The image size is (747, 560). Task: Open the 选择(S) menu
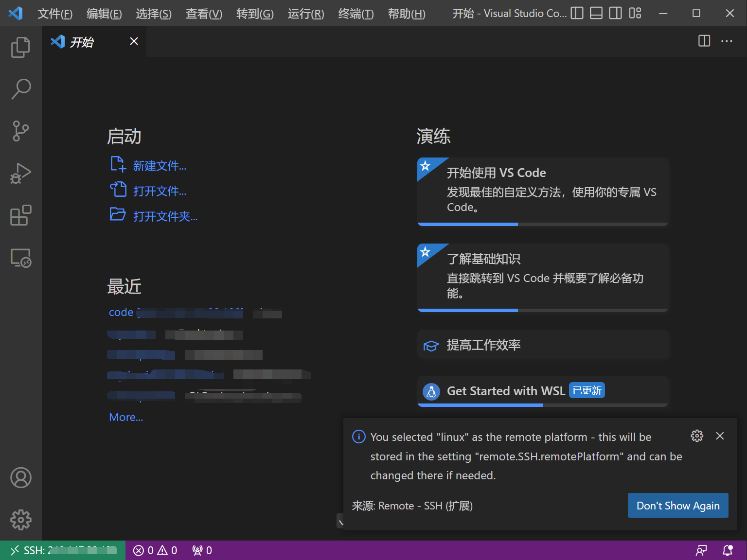154,14
